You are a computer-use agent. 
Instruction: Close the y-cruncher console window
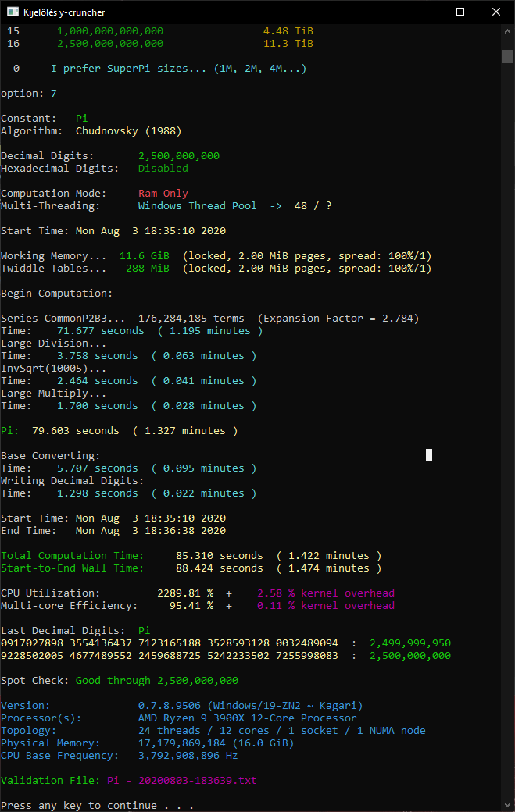(x=495, y=12)
